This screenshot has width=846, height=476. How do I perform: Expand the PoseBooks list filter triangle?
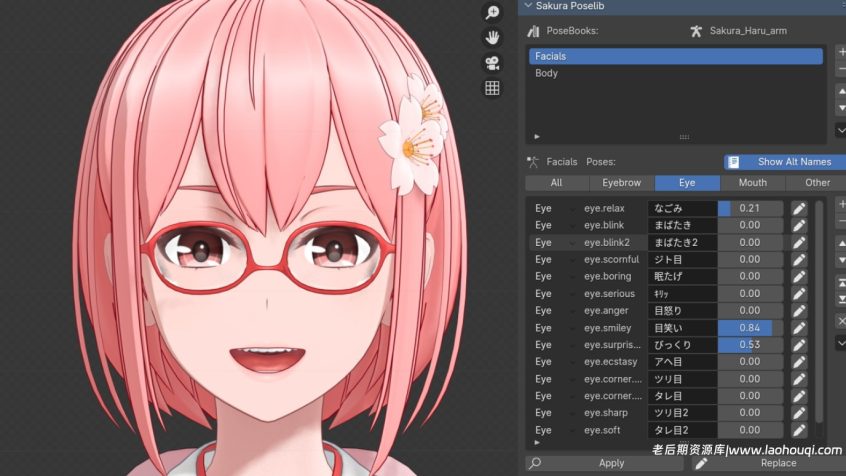point(537,137)
